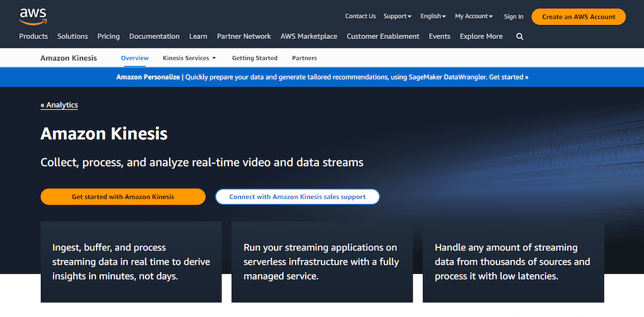Open the Explore More menu
The image size is (644, 317).
(481, 37)
